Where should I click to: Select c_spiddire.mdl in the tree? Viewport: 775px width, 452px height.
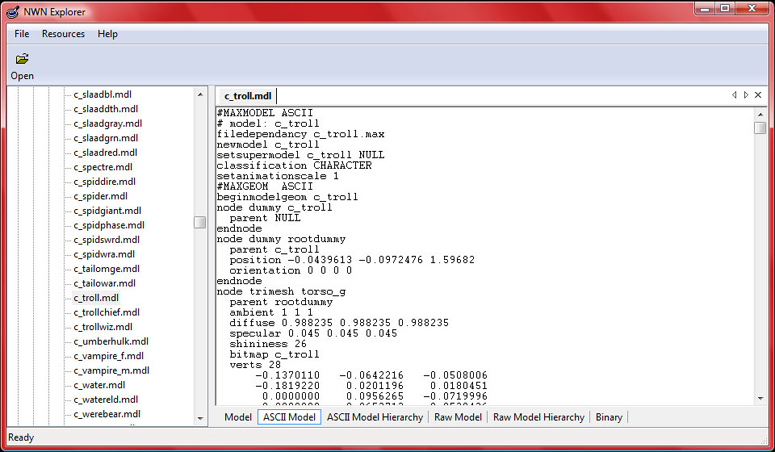pyautogui.click(x=104, y=181)
